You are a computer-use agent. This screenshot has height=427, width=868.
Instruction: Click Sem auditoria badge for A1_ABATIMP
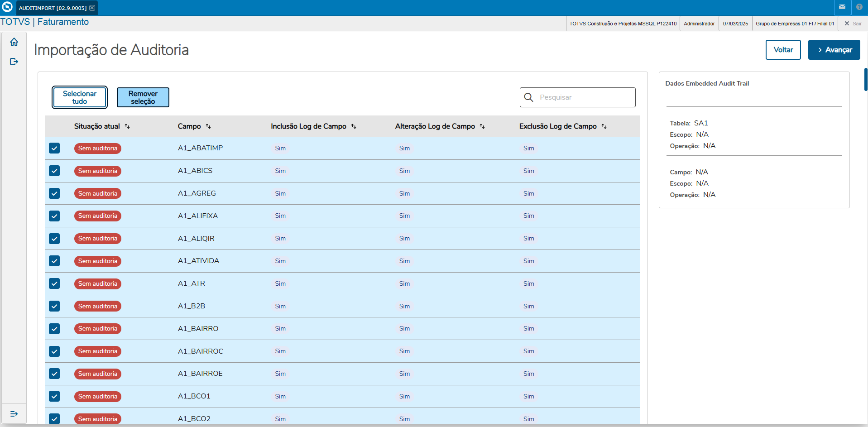(x=98, y=148)
